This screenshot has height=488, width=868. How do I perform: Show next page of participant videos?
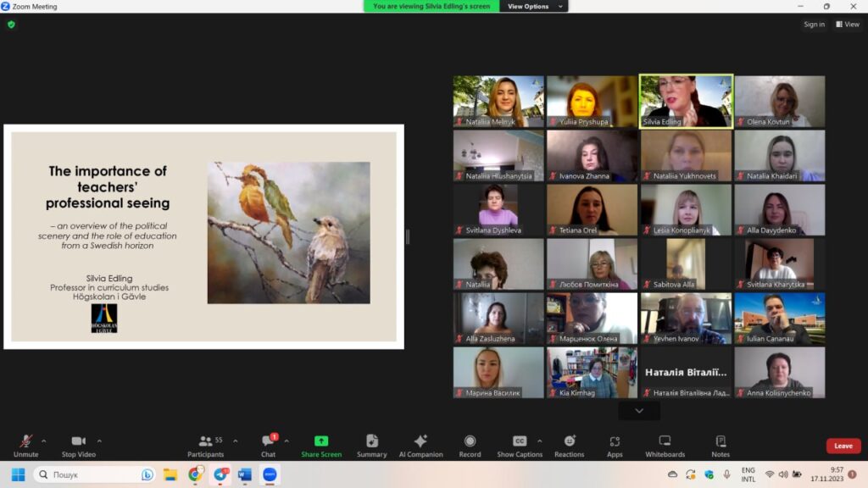pyautogui.click(x=639, y=411)
